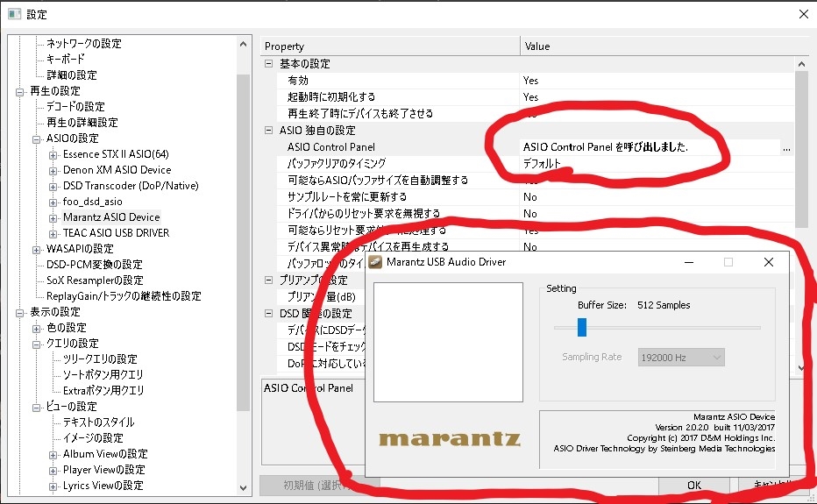Open SoX Resamplerの設定 page
This screenshot has height=504, width=817.
[x=95, y=280]
